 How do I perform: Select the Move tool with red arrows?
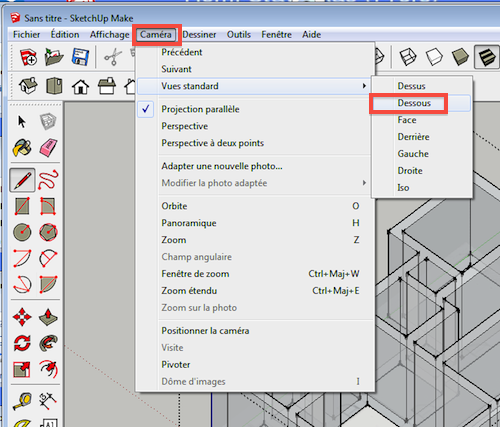22,317
